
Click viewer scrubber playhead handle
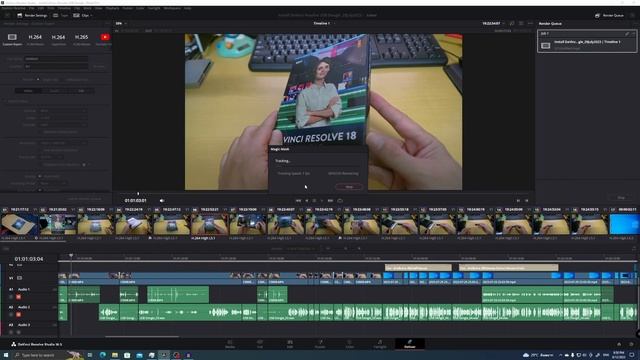click(x=138, y=193)
